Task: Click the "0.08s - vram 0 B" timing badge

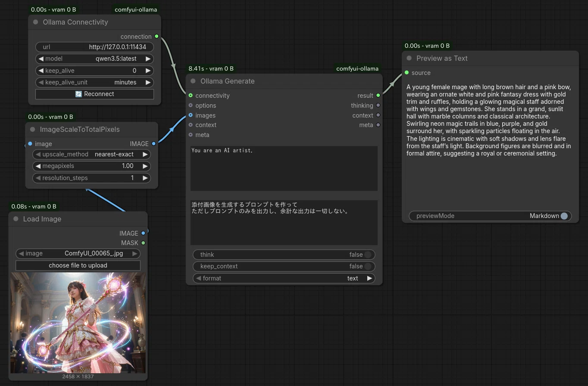Action: [34, 206]
